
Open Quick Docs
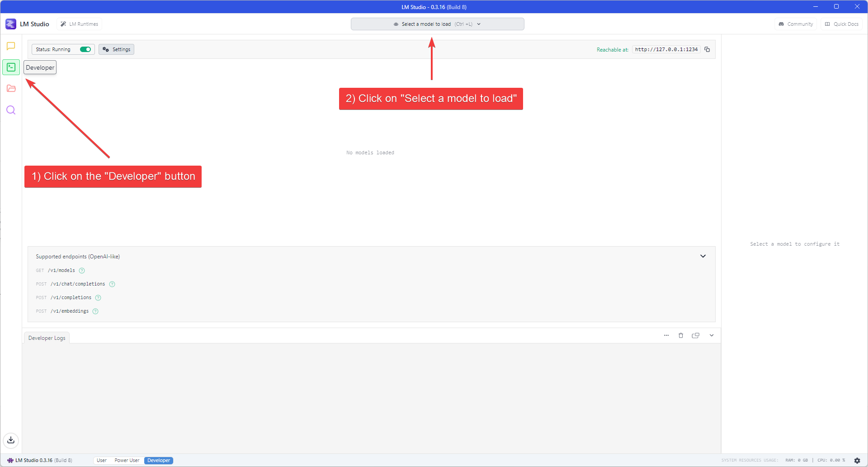click(x=842, y=24)
